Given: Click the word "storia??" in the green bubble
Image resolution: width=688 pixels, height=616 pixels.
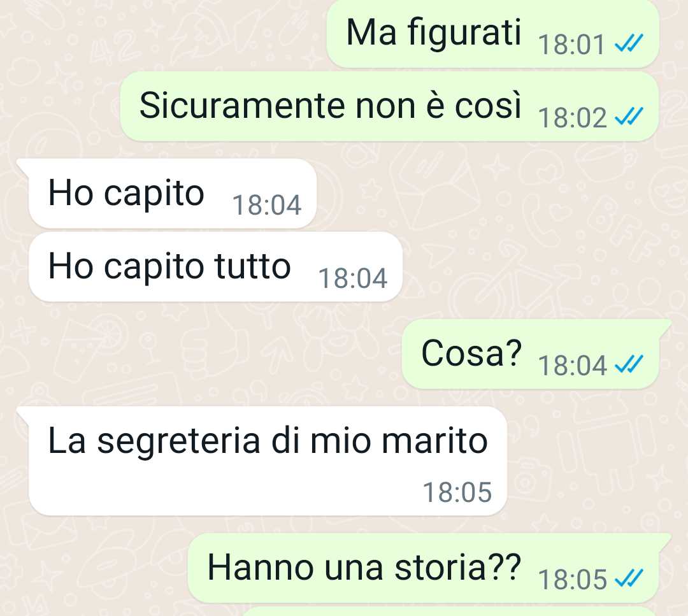Looking at the screenshot, I should click(x=457, y=567).
